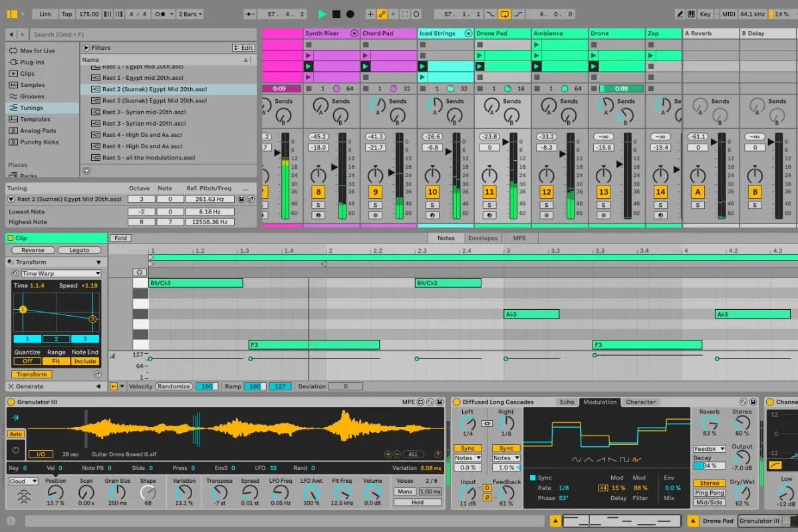Collapse the Rast 2 tuning expander
The image size is (798, 532).
pos(11,199)
